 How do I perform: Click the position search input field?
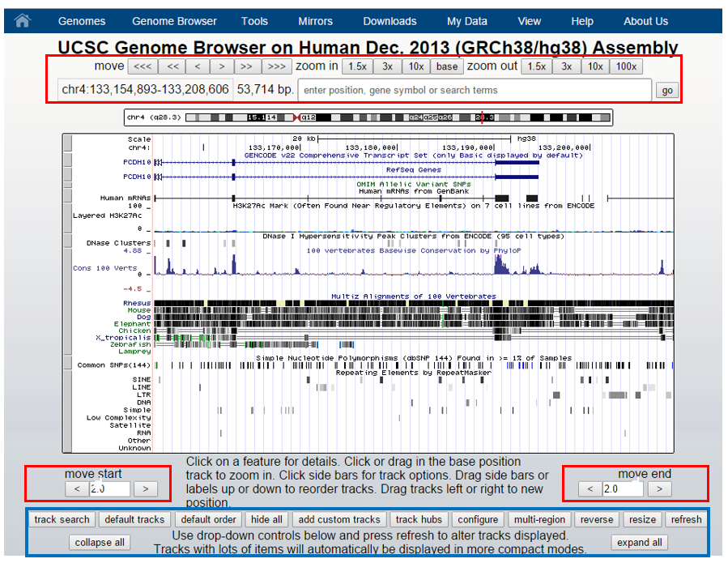tap(475, 90)
